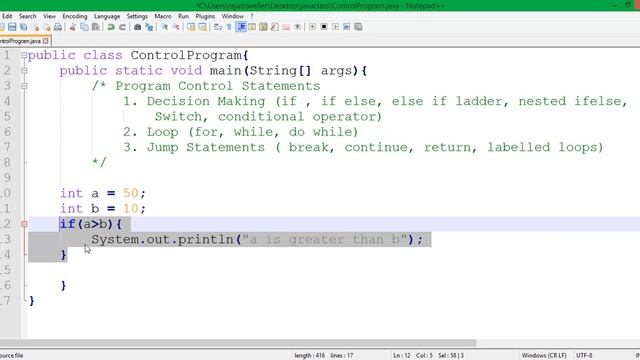Open the Run menu
640x360 pixels.
(183, 16)
